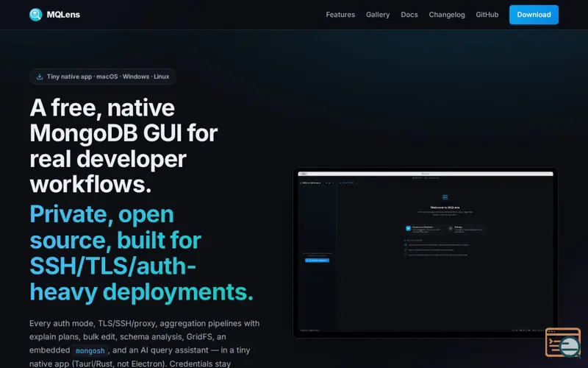Open the Features nav link
The height and width of the screenshot is (368, 588).
[340, 15]
